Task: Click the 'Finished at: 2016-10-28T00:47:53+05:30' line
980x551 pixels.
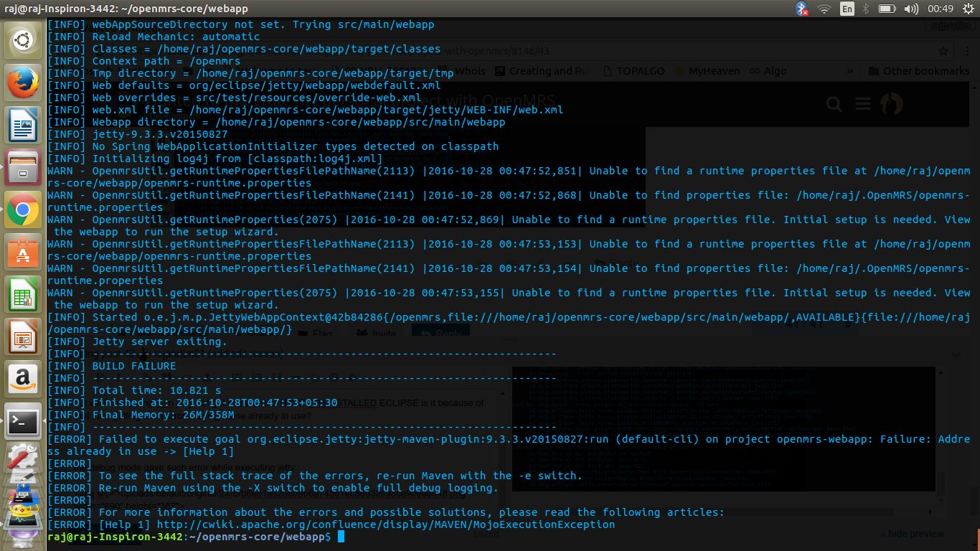Action: pyautogui.click(x=192, y=402)
